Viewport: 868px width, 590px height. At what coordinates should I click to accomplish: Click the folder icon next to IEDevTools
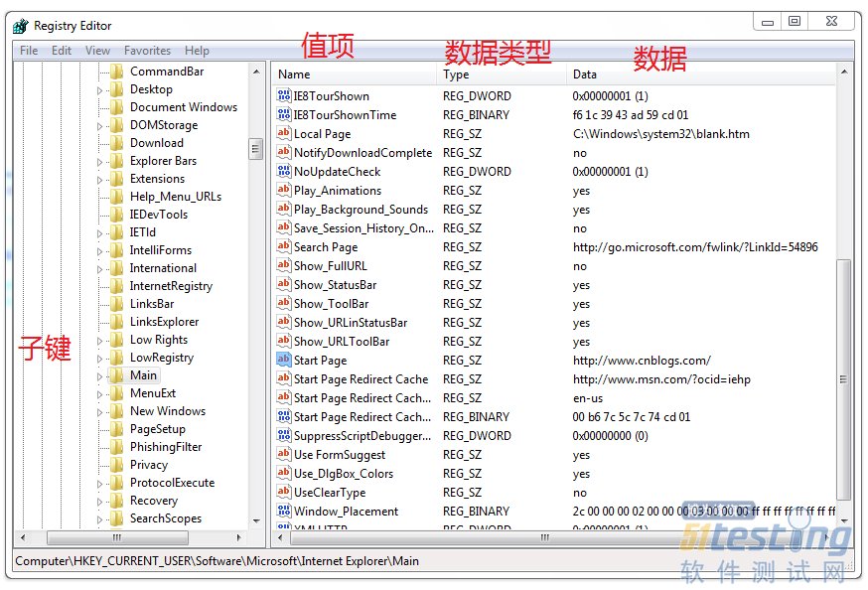tap(116, 215)
